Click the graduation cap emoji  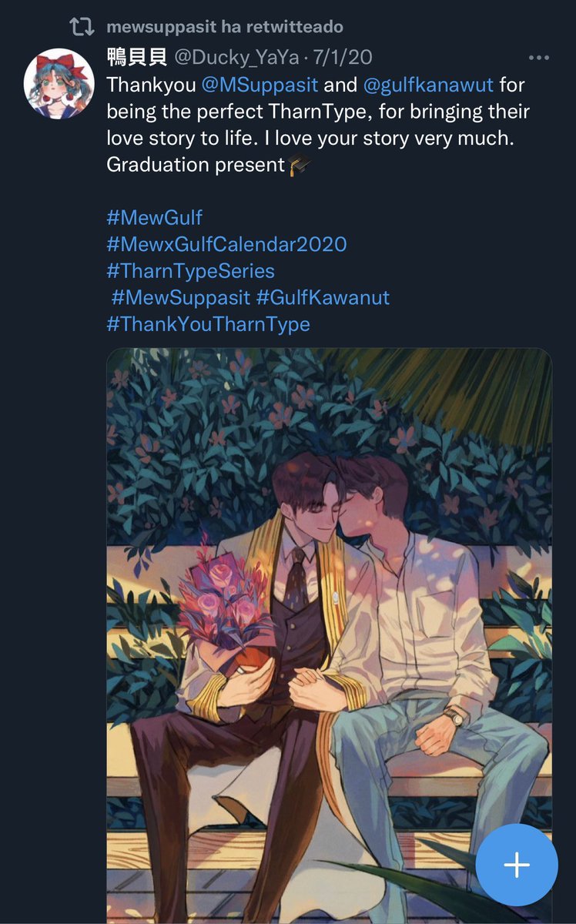tap(298, 165)
